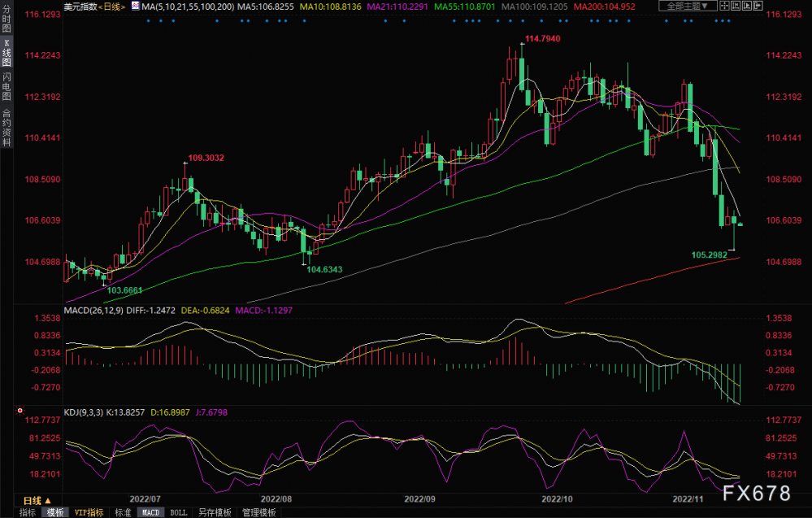812x518 pixels.
Task: Click the chart playback icon
Action: click(x=747, y=6)
